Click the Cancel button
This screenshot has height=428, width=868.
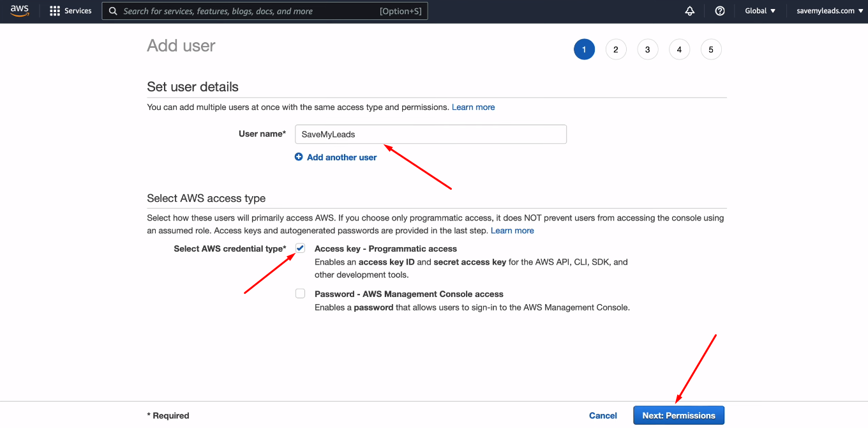[x=603, y=415]
